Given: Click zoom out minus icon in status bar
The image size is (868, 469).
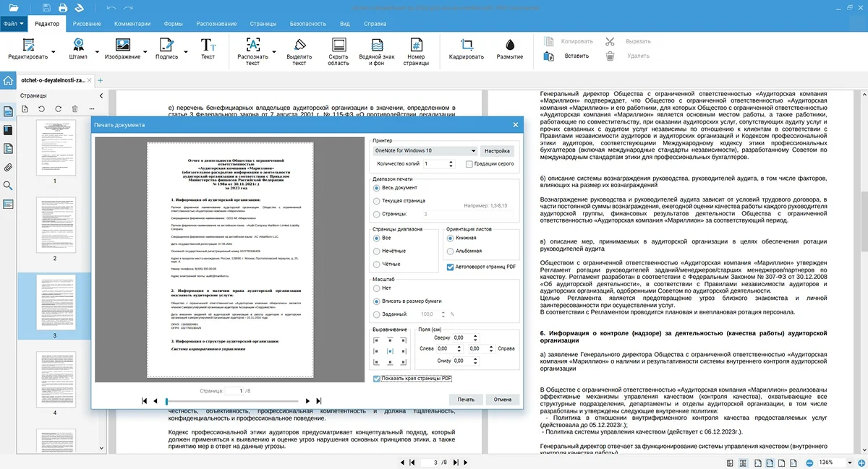Looking at the screenshot, I should coord(809,462).
